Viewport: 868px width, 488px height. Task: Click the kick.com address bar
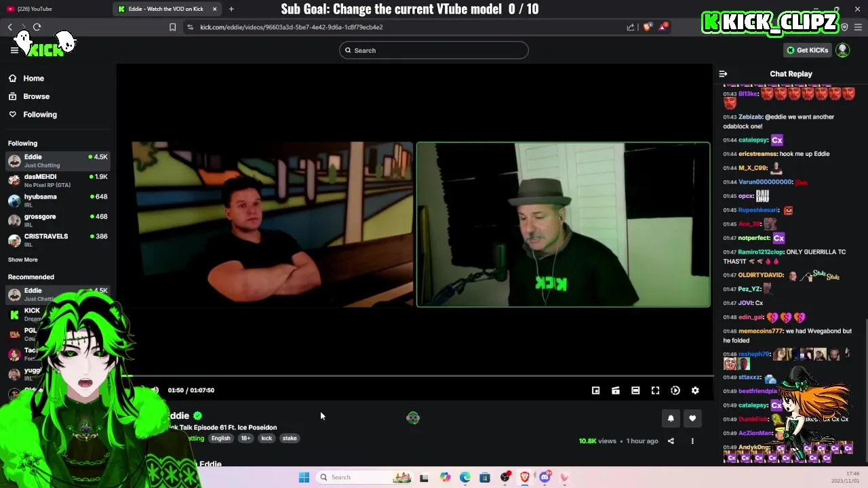point(407,27)
